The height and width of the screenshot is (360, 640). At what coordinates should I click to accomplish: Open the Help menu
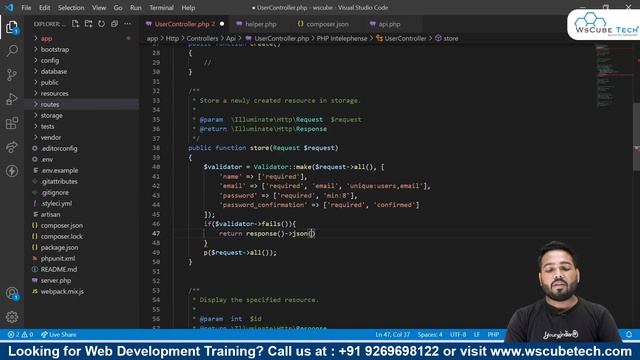pos(188,8)
